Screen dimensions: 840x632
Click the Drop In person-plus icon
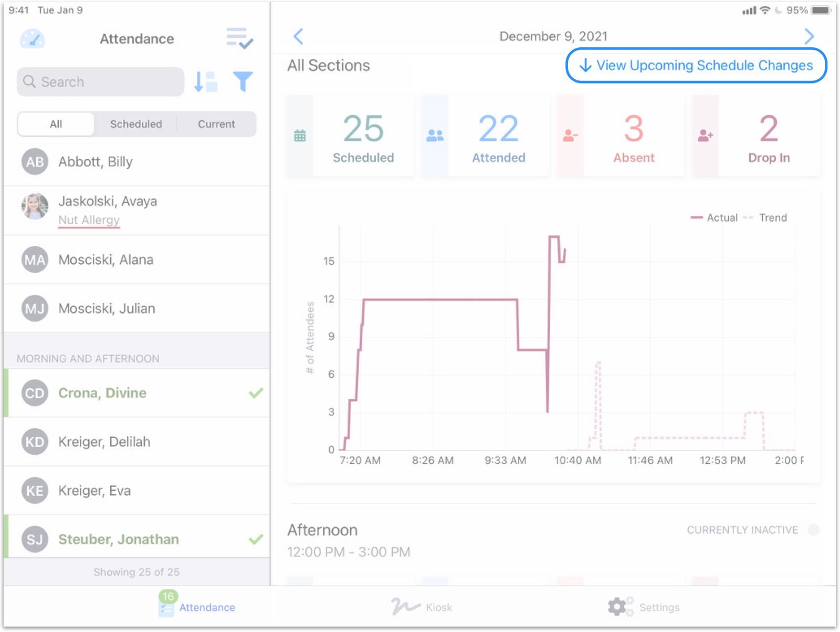coord(706,135)
